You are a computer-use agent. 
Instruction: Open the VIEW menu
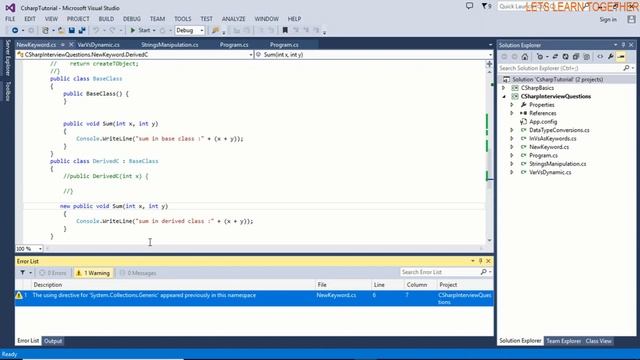tap(51, 19)
